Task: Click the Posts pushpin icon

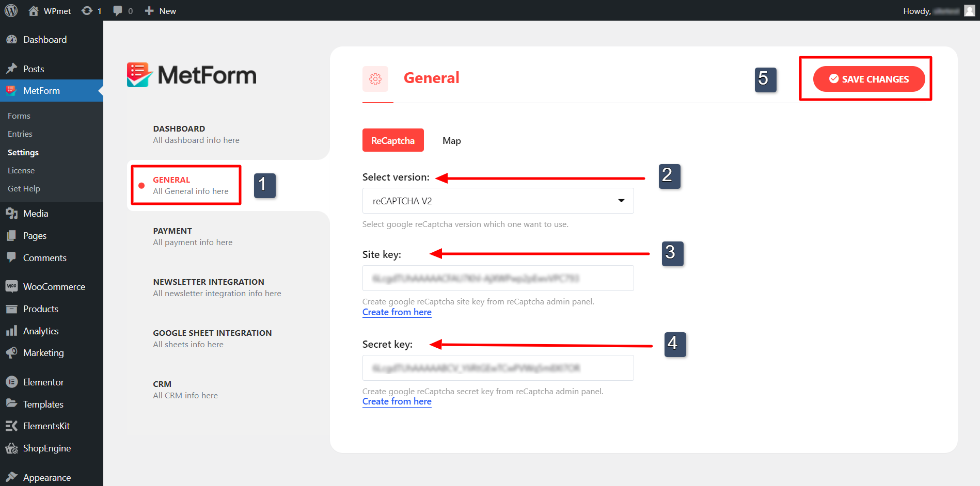Action: (11, 69)
